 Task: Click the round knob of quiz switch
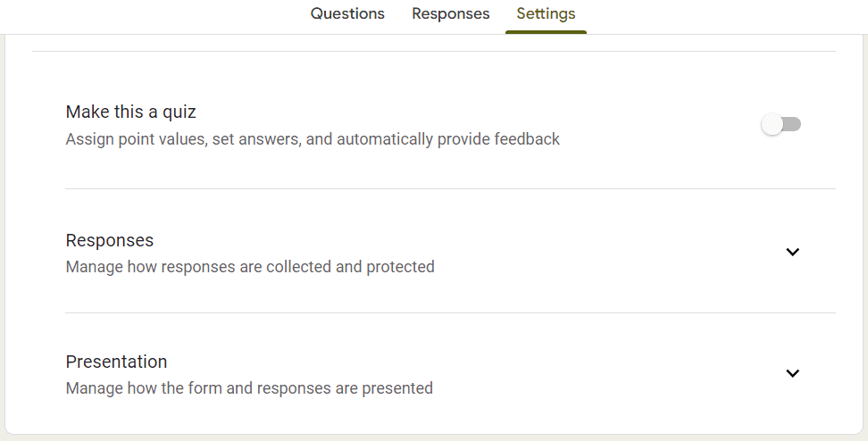click(772, 124)
